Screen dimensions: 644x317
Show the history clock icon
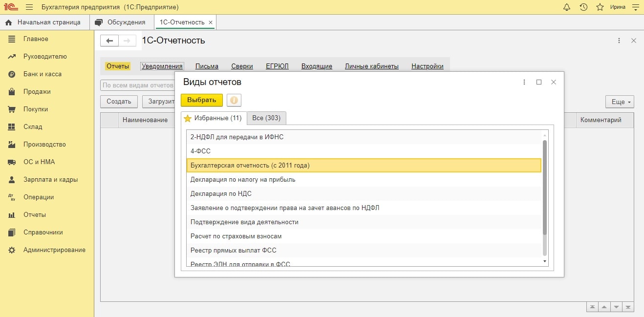pos(583,7)
